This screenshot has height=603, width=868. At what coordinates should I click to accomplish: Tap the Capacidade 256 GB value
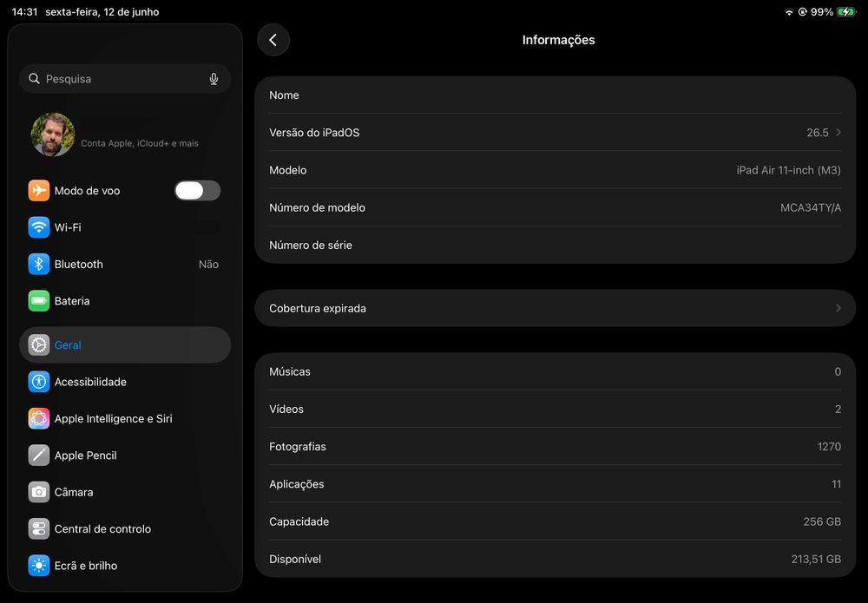(x=822, y=521)
